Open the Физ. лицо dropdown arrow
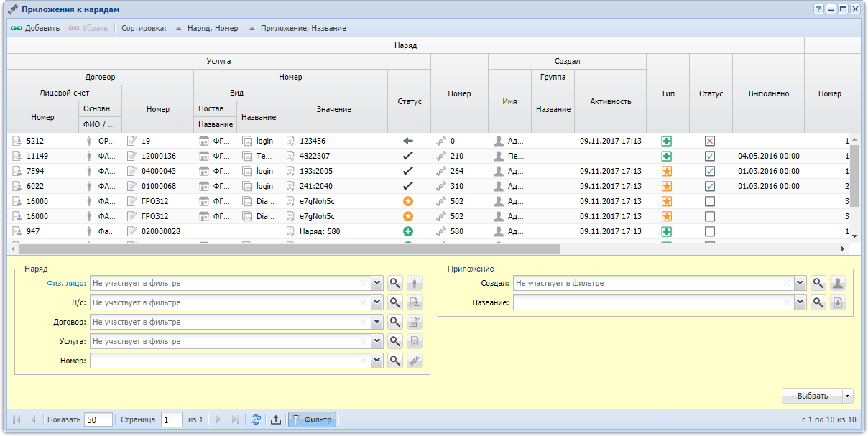 click(x=377, y=283)
